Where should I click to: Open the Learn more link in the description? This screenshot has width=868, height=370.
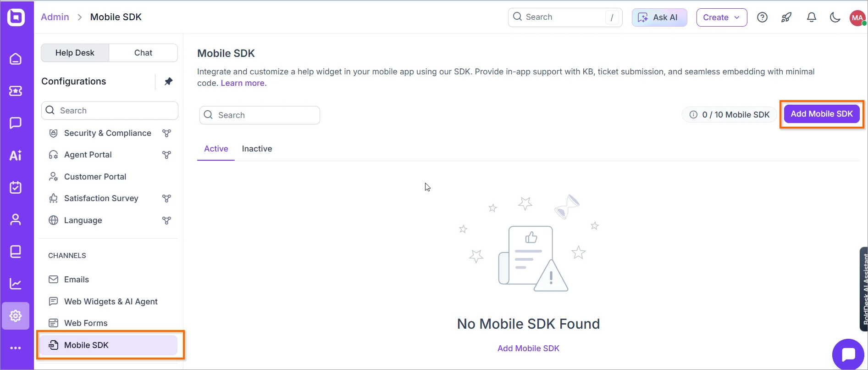(x=243, y=83)
